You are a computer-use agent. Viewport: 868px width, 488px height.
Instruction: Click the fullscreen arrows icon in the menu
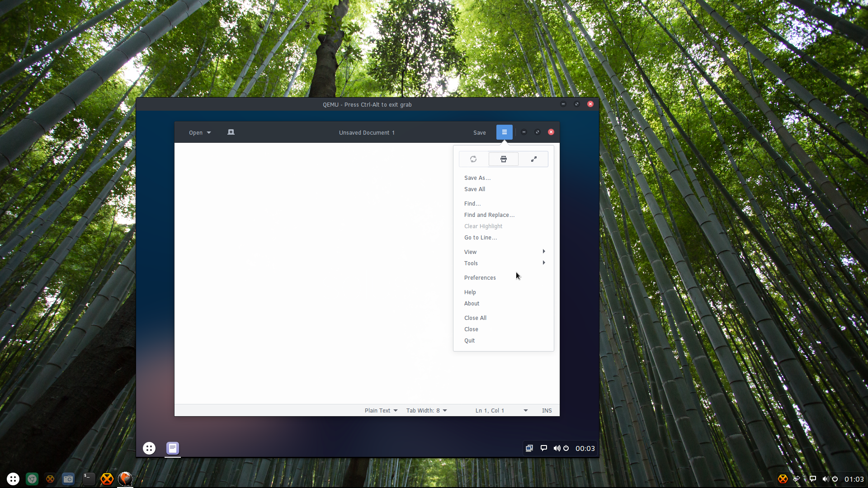pyautogui.click(x=534, y=159)
